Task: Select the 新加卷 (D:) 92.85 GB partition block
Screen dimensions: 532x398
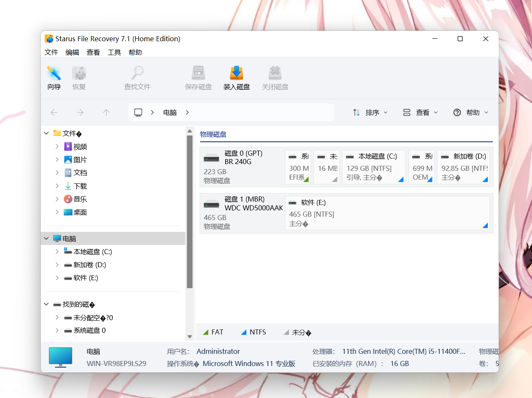Action: [x=463, y=167]
